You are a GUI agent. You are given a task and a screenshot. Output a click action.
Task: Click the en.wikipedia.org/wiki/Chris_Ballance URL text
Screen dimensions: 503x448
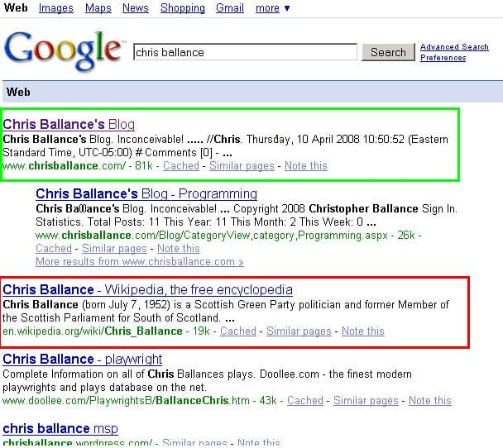tap(93, 331)
